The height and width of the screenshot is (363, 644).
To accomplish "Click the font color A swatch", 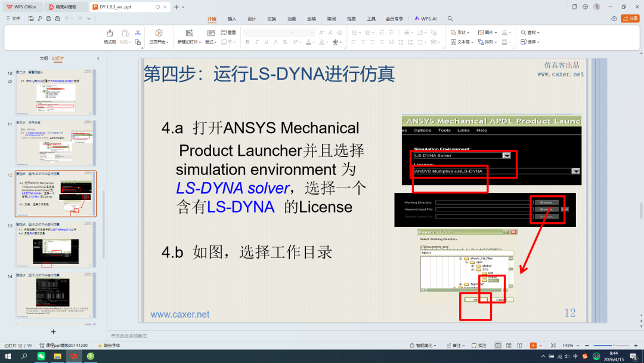I will click(308, 42).
